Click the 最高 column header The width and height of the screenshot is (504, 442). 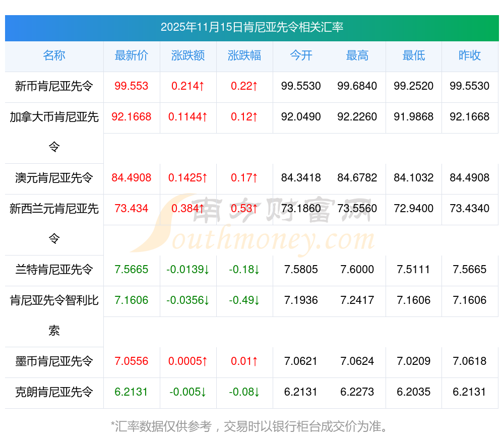(x=357, y=55)
